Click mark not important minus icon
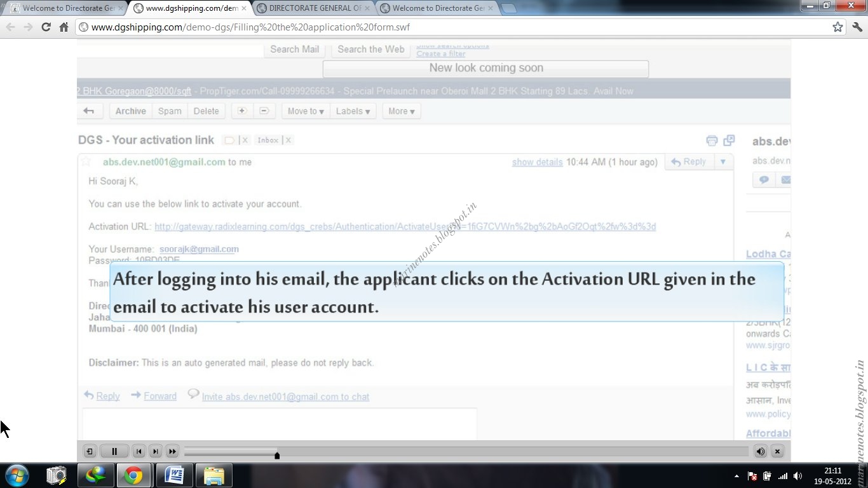 pos(264,111)
